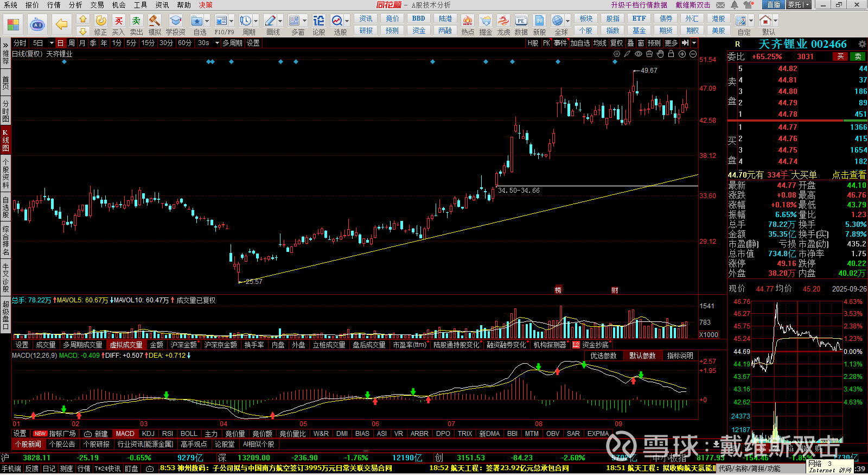Image resolution: width=868 pixels, height=475 pixels.
Task: Toggle the chart lock icon
Action: pyautogui.click(x=671, y=54)
